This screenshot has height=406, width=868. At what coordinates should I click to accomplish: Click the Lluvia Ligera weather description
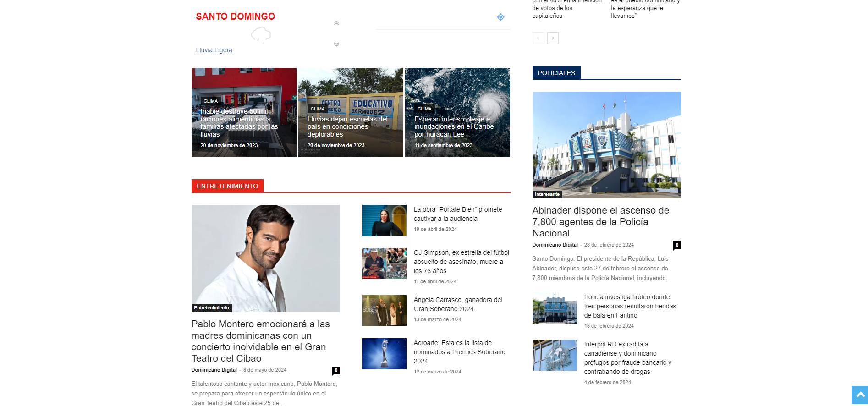[214, 50]
